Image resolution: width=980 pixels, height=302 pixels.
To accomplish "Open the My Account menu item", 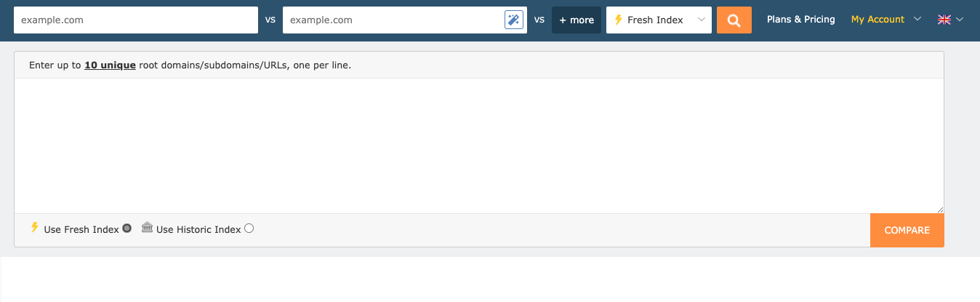I will 877,20.
